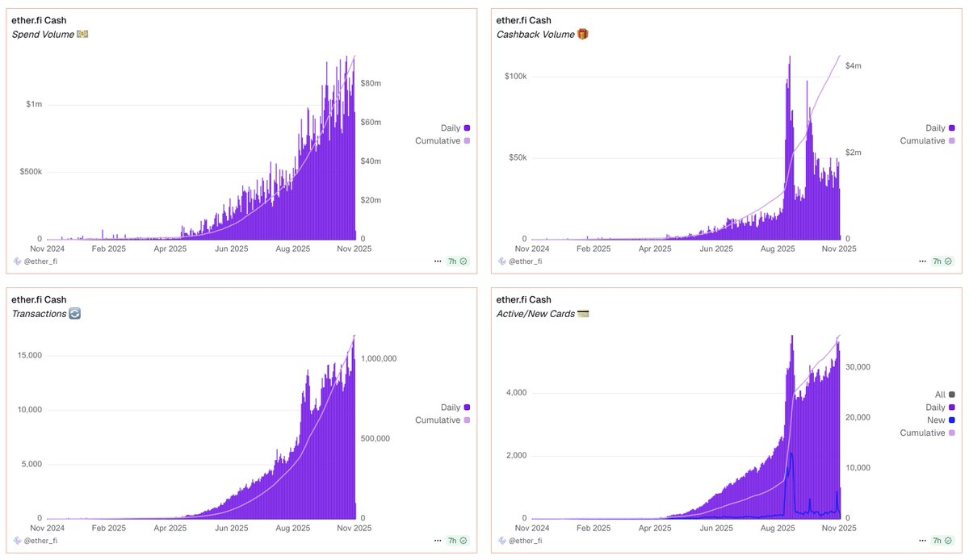Click the Dune logo icon under Transactions chart
The height and width of the screenshot is (560, 969).
pyautogui.click(x=17, y=541)
